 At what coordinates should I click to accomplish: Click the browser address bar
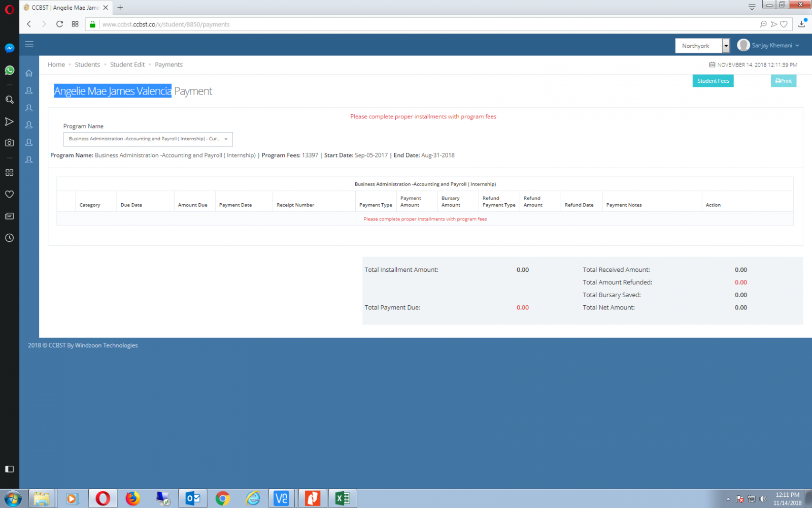406,24
